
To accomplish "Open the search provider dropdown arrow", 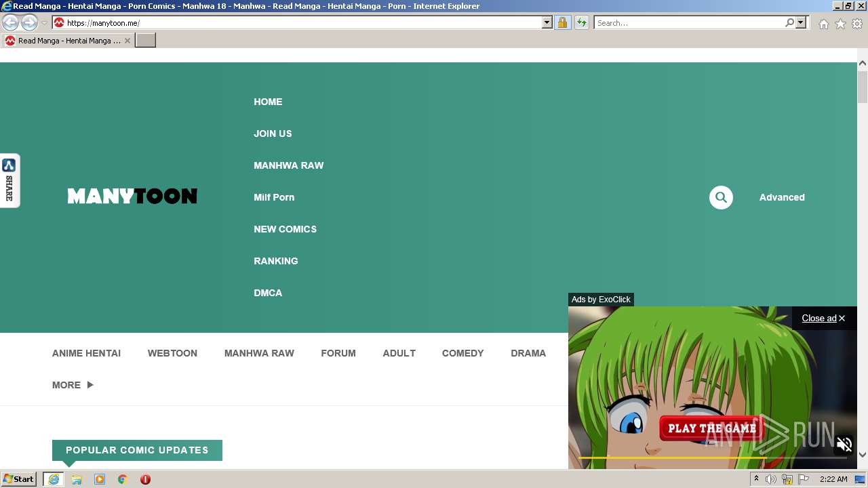I will click(801, 22).
